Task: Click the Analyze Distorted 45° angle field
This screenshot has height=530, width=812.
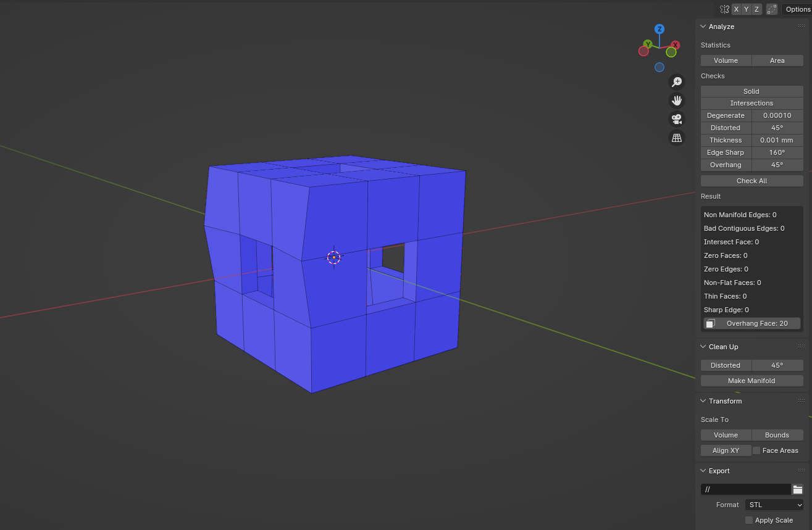Action: [777, 128]
